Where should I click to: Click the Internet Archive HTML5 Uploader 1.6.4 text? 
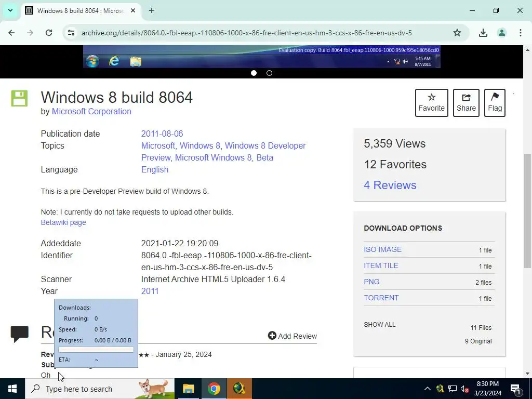point(213,279)
